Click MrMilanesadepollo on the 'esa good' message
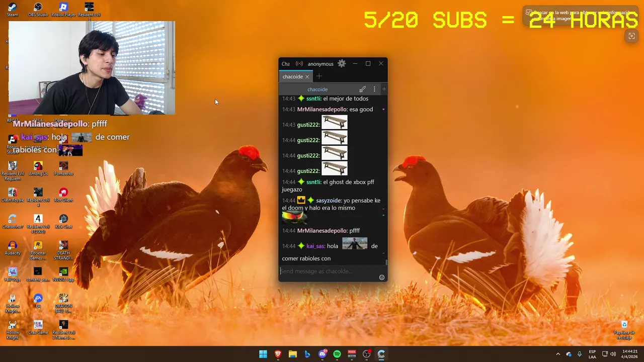This screenshot has width=644, height=362. click(x=322, y=110)
